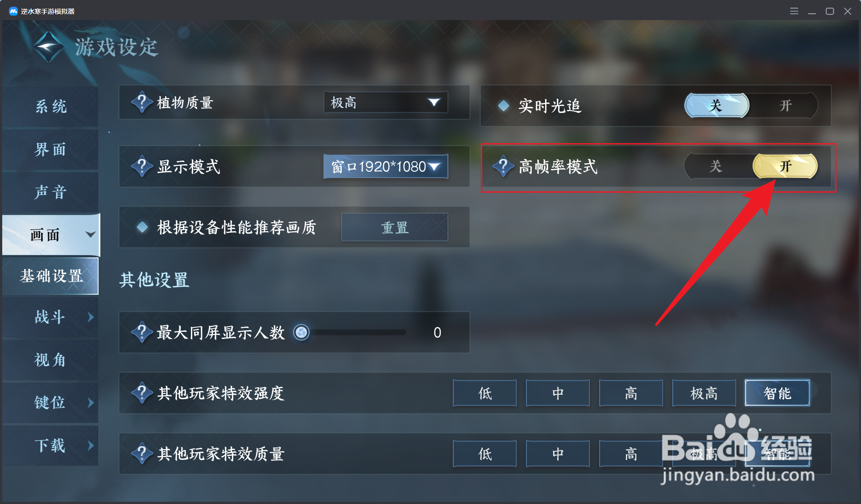Turn on 实时光追 with the 开 option
The image size is (861, 504).
[785, 106]
